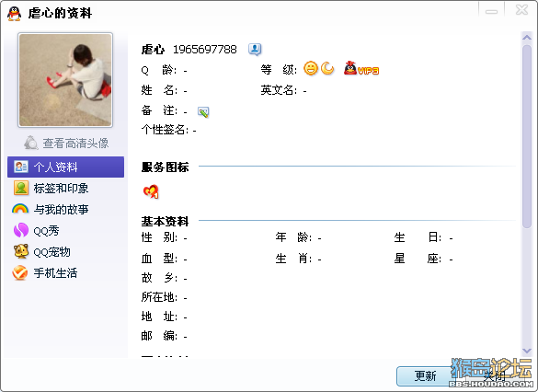Click the QQ penguin icon in title bar
The width and height of the screenshot is (538, 392).
14,14
